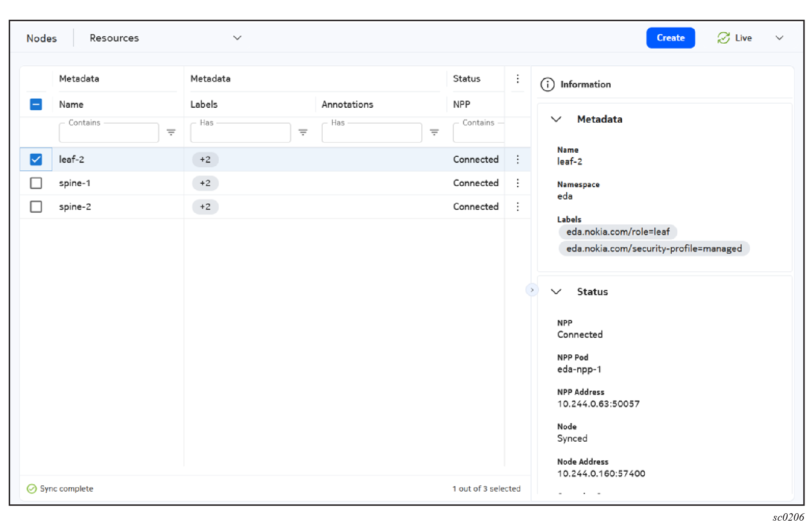Open row actions menu for leaf-2

click(518, 159)
